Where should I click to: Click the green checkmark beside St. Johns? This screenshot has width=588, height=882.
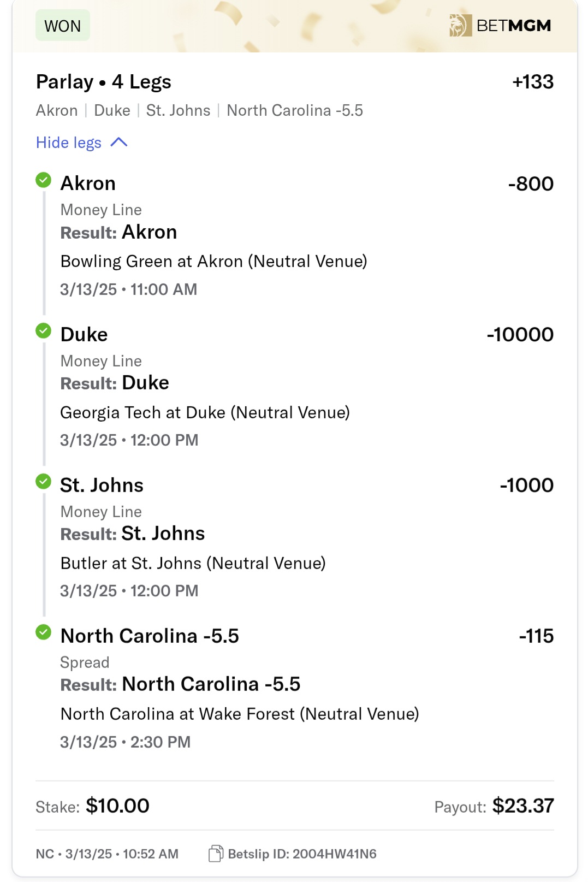click(x=43, y=481)
